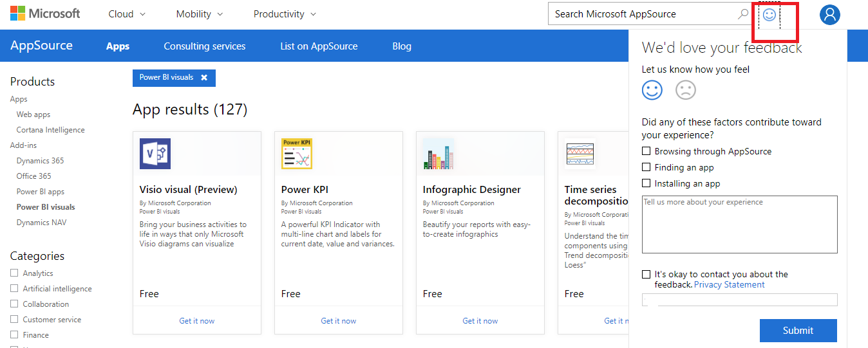Select the sad face feedback icon
This screenshot has width=868, height=348.
point(686,90)
